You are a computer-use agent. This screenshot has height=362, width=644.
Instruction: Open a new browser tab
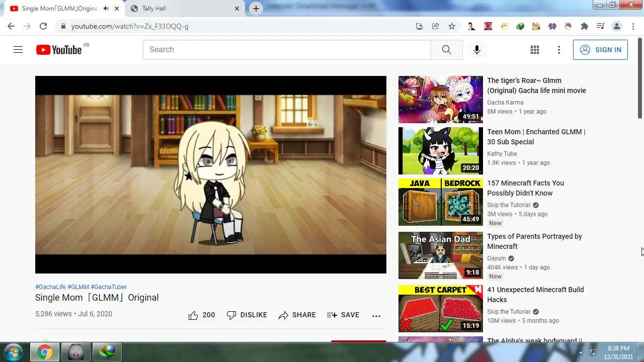pyautogui.click(x=256, y=9)
